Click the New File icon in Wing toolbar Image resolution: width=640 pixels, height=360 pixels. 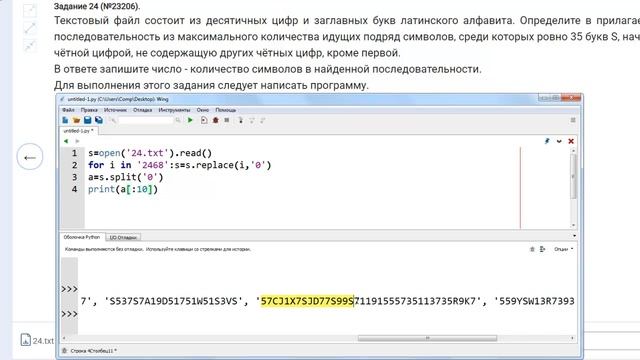(x=65, y=120)
